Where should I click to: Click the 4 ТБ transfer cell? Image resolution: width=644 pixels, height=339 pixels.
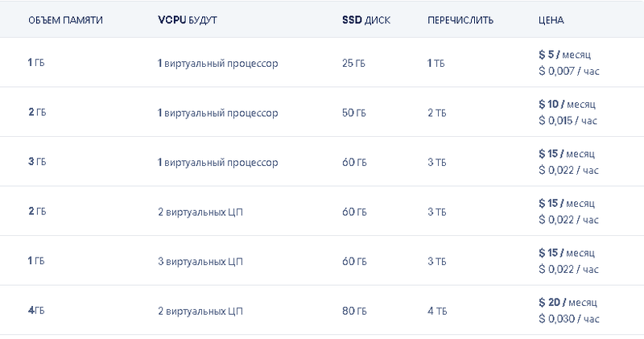437,311
